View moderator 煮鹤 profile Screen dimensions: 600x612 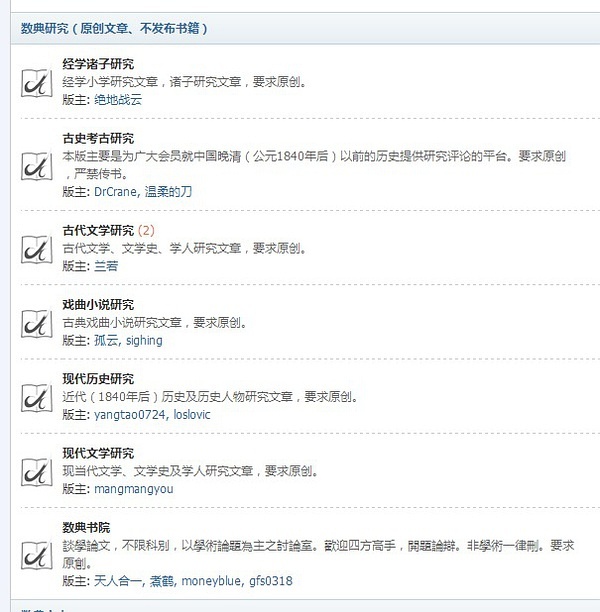162,581
